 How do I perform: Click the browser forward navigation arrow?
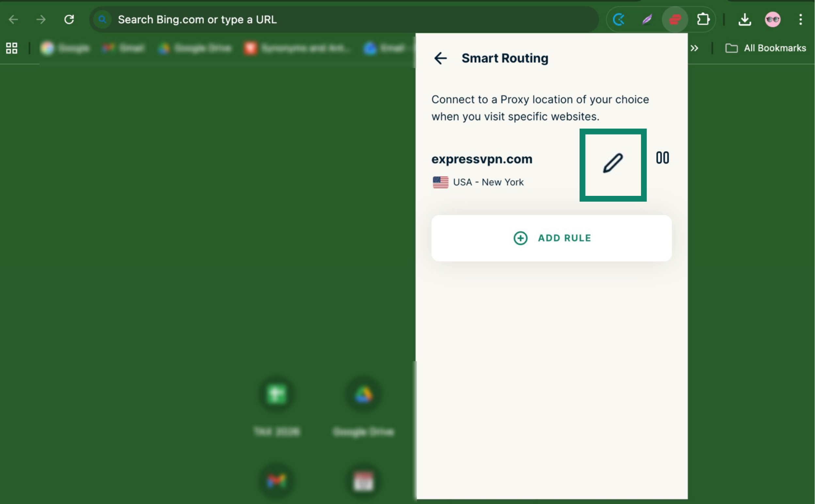pos(41,20)
